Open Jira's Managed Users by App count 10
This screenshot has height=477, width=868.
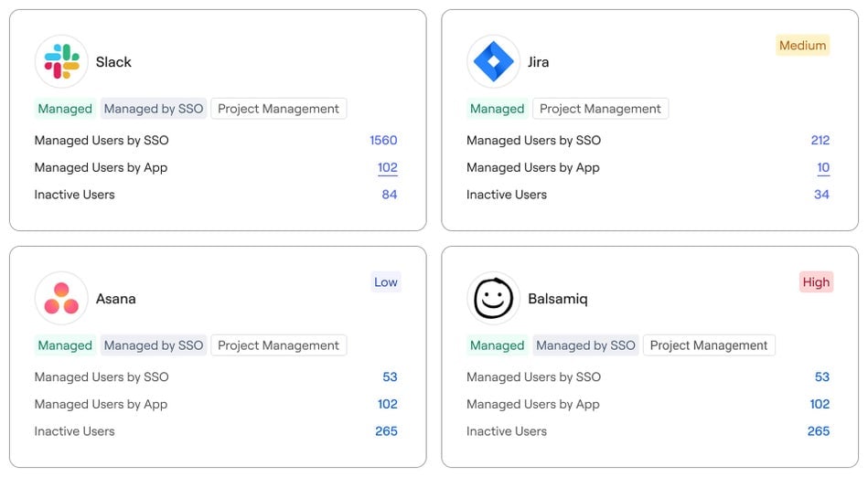click(823, 167)
